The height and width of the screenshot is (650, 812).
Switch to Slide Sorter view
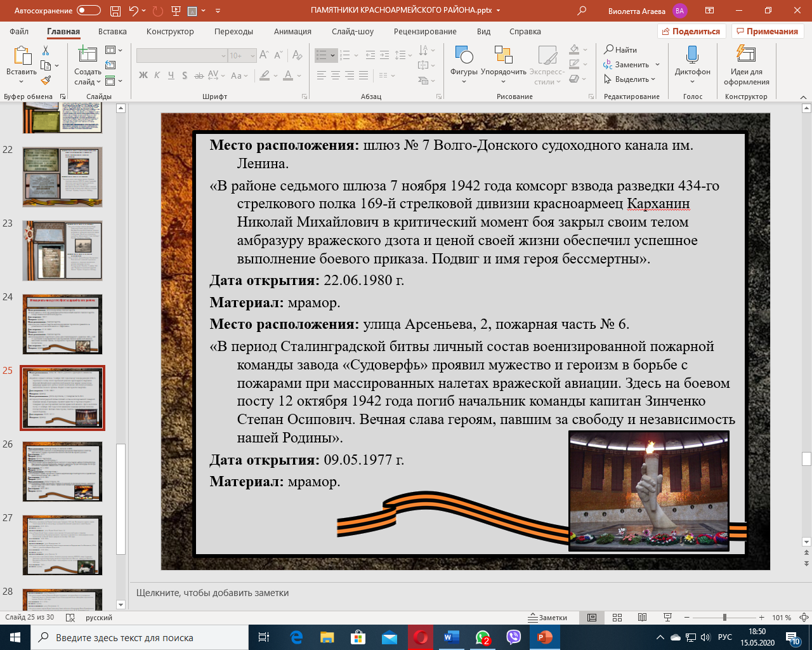tap(617, 618)
